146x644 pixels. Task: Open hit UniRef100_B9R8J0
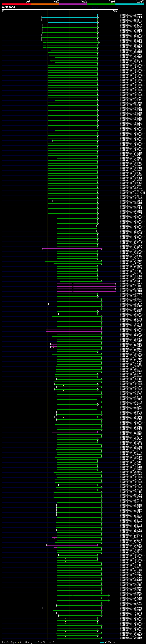[131, 20]
